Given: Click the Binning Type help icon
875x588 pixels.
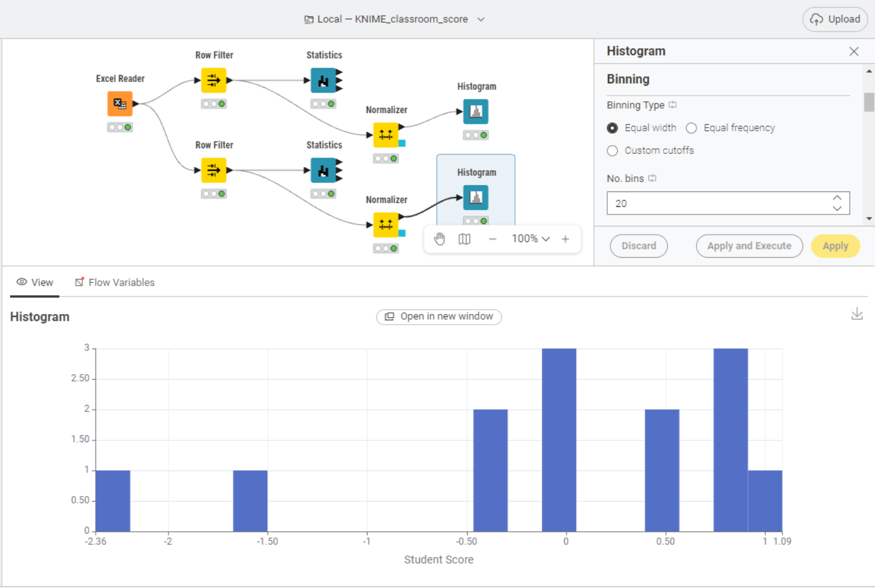Looking at the screenshot, I should point(673,105).
